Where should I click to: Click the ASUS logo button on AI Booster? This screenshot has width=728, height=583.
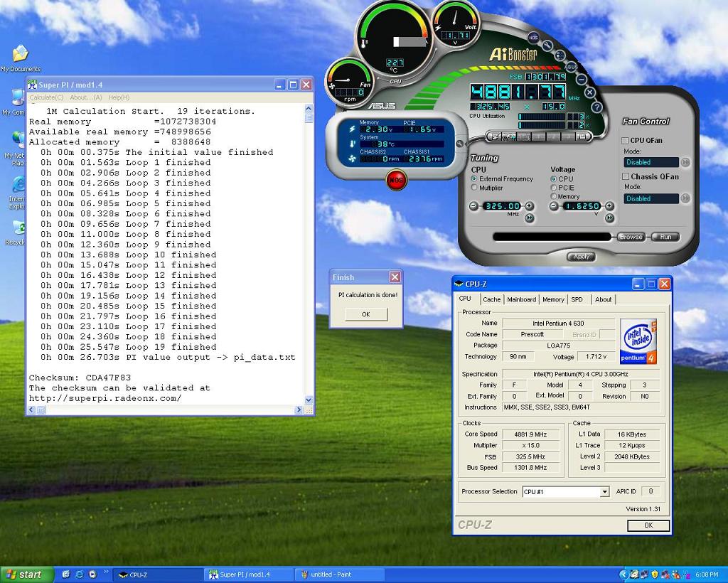click(571, 66)
